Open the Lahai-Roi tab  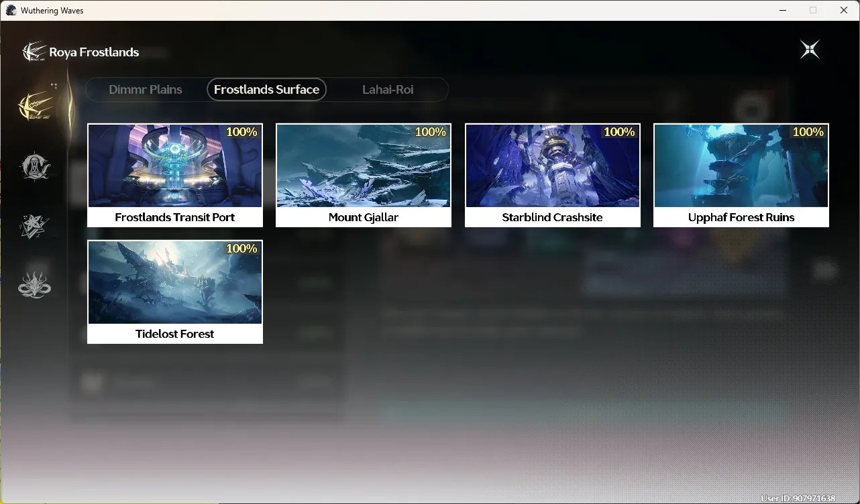tap(388, 90)
